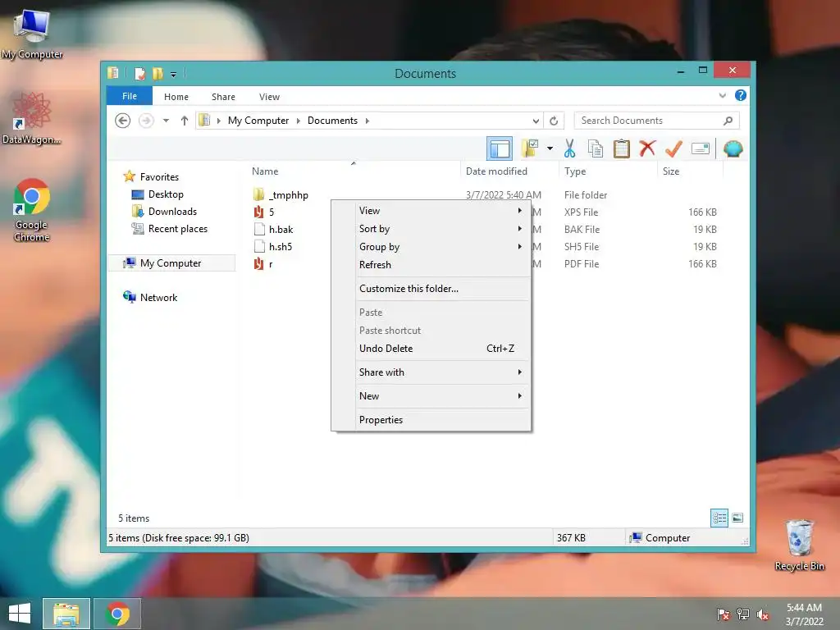Screen dimensions: 840x630
Task: Click the Forward navigation arrow
Action: coord(146,121)
